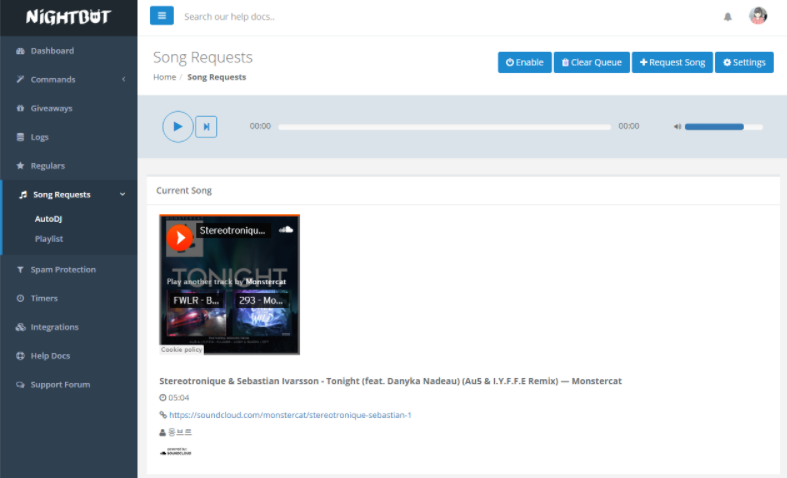This screenshot has height=478, width=787.
Task: Expand the Commands submenu chevron
Action: point(123,79)
